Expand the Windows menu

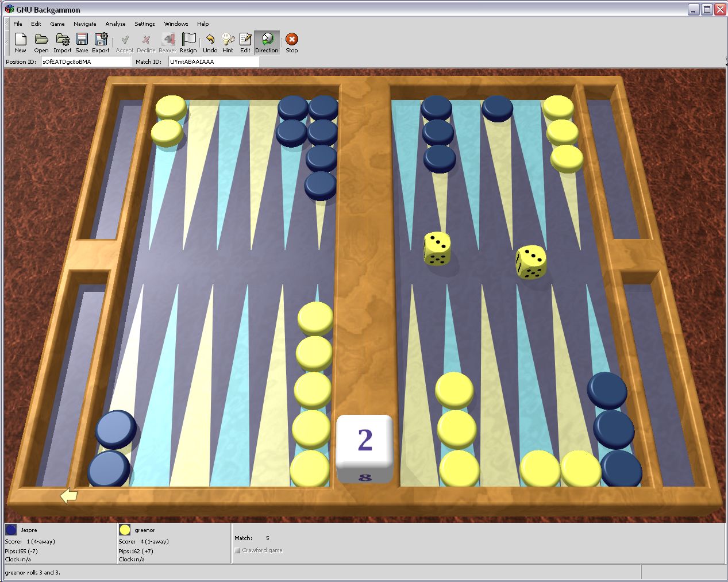[x=176, y=24]
